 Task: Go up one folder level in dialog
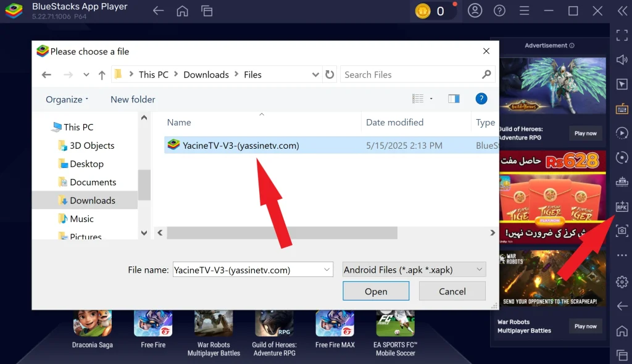tap(102, 75)
